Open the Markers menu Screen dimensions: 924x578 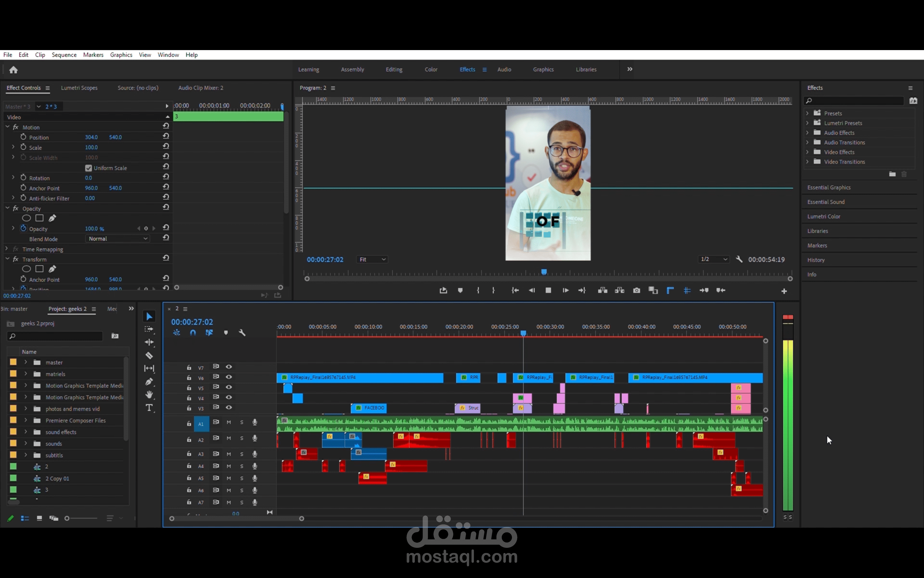click(93, 55)
